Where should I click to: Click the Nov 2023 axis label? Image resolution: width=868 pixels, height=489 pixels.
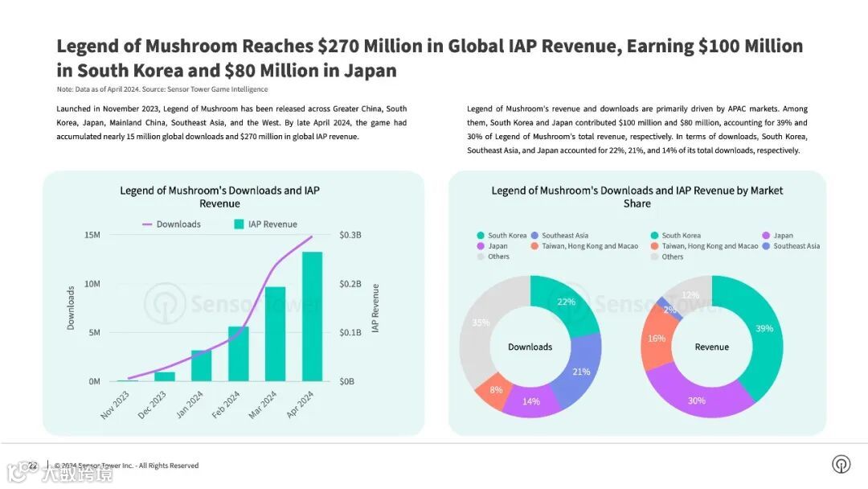115,405
